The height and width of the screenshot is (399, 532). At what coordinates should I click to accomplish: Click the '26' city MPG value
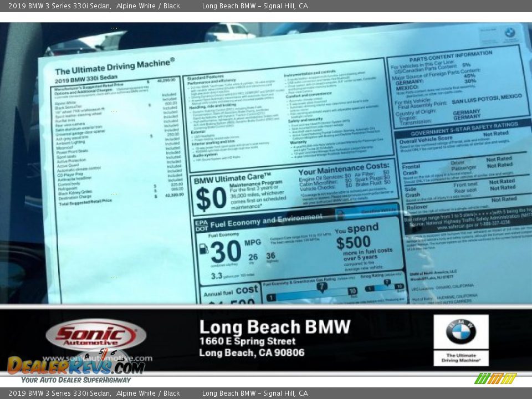pos(253,257)
